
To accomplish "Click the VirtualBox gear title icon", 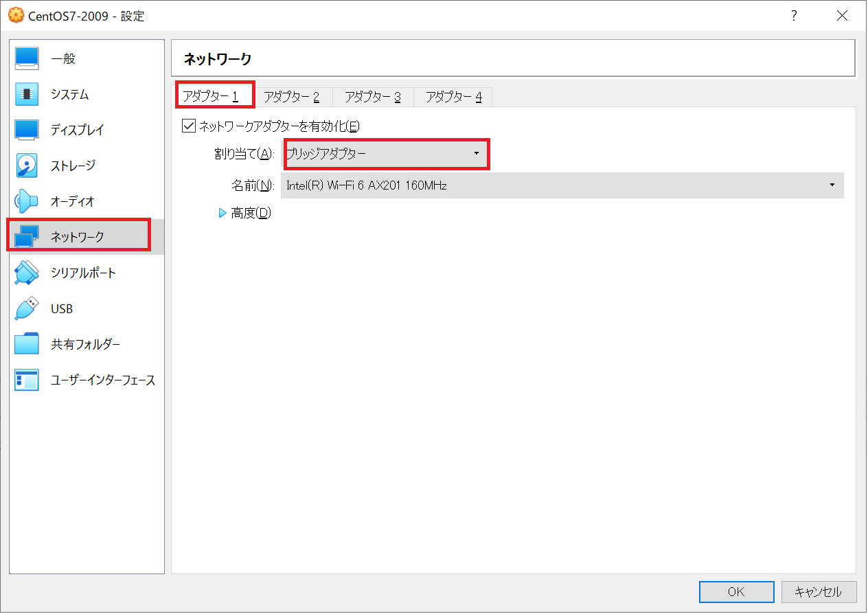I will coord(15,16).
